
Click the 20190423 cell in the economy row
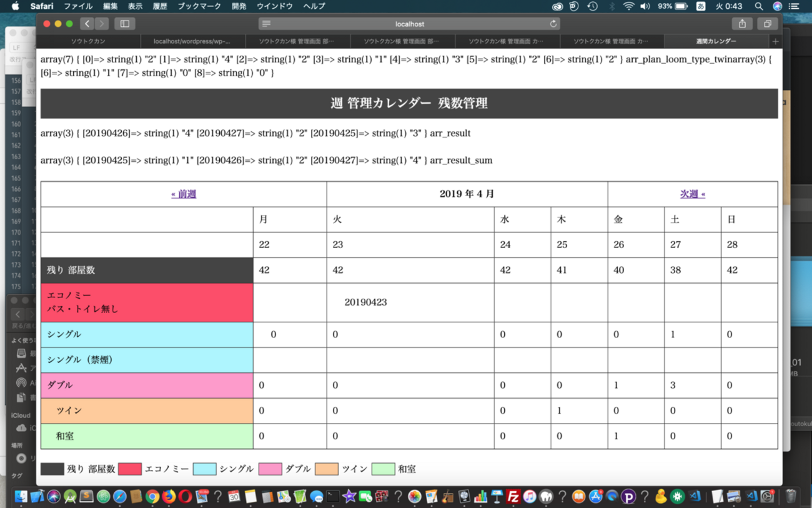pos(365,302)
